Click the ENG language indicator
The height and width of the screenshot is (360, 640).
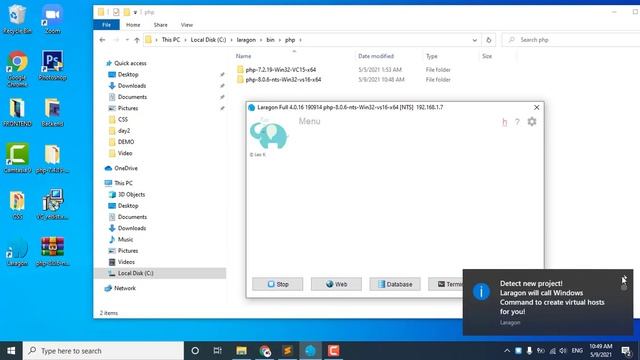tap(577, 351)
